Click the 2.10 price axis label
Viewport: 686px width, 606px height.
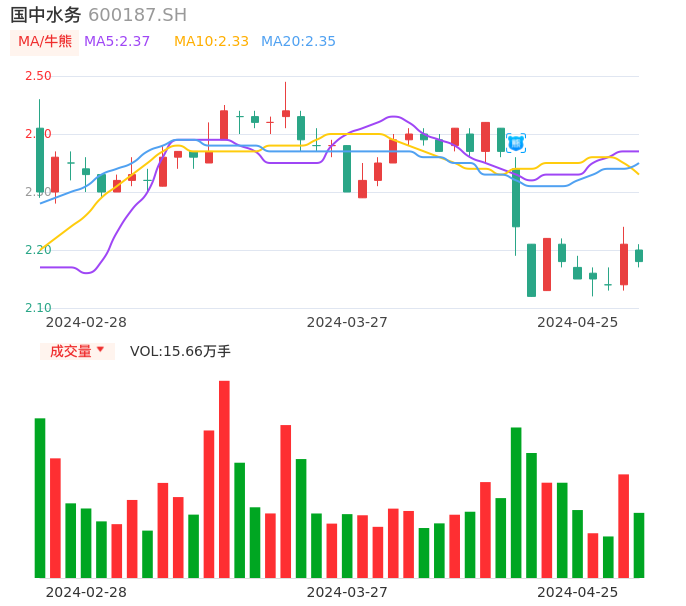[x=38, y=308]
